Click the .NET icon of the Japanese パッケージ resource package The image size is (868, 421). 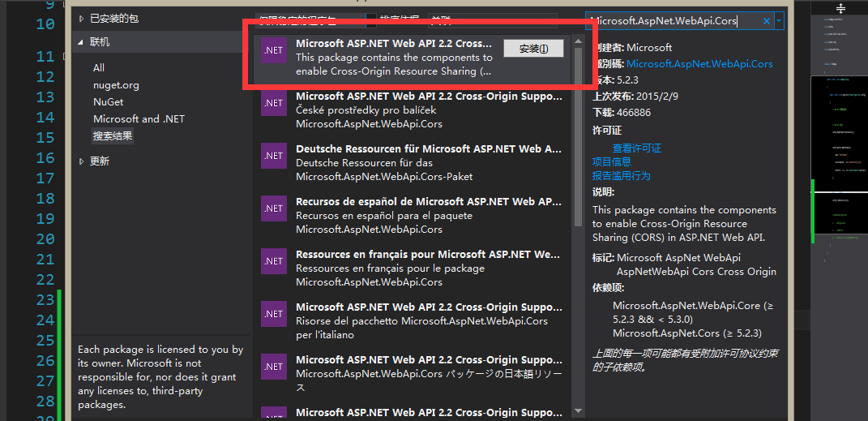tap(274, 366)
